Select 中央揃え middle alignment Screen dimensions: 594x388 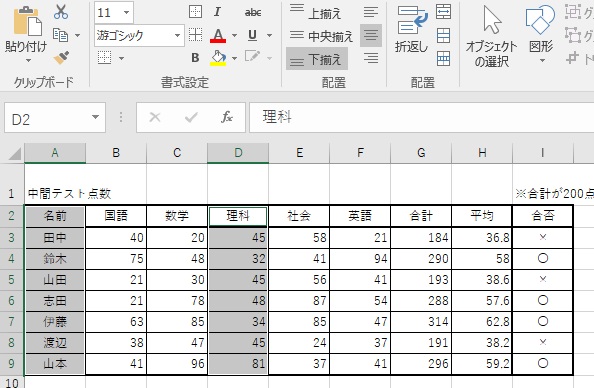point(321,36)
